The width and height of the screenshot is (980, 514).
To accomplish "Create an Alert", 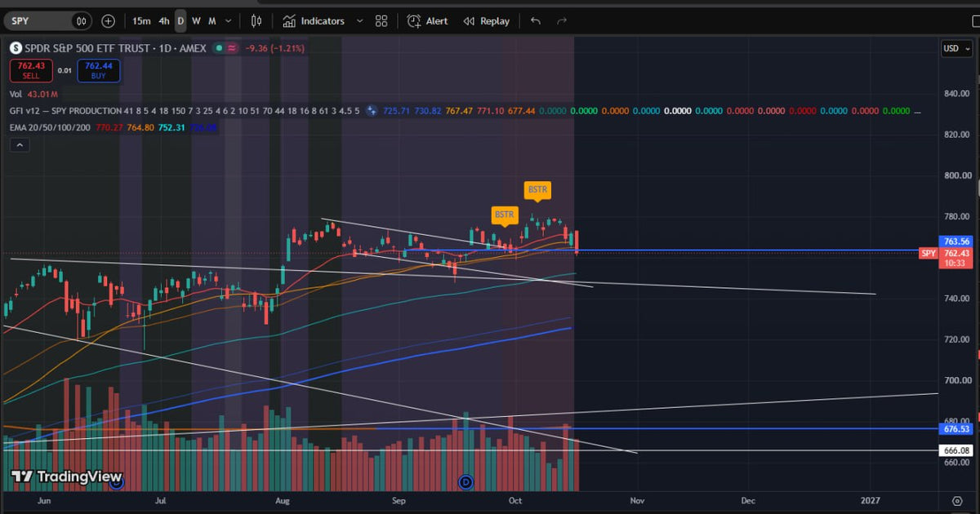I will tap(428, 21).
